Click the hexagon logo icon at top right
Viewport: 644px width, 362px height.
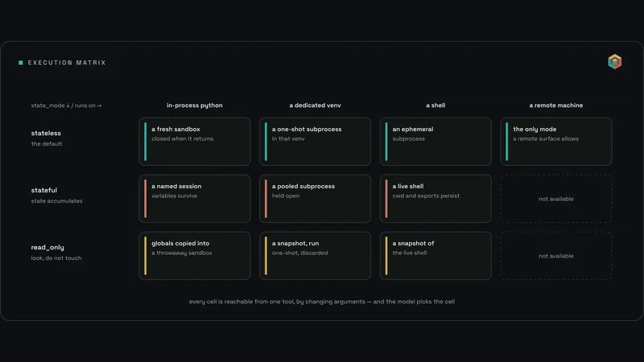[x=614, y=62]
